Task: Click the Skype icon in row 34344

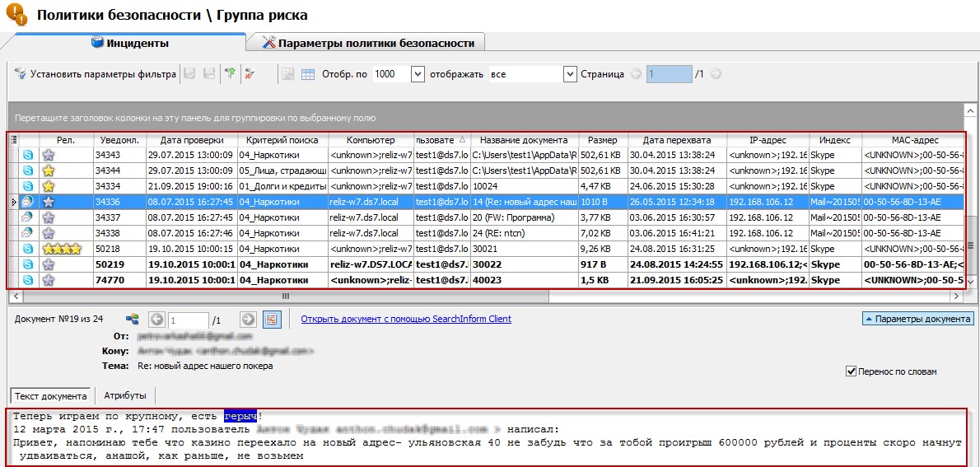Action: point(28,170)
